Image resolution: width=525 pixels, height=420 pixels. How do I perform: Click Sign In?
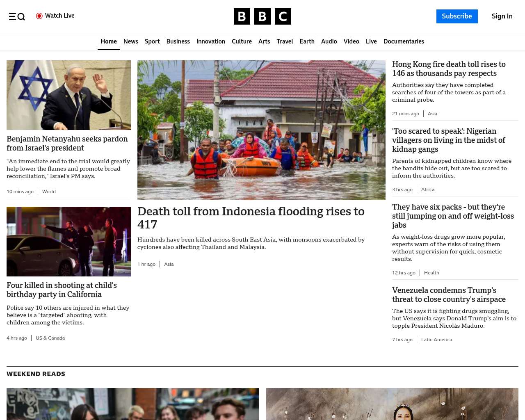(x=502, y=16)
